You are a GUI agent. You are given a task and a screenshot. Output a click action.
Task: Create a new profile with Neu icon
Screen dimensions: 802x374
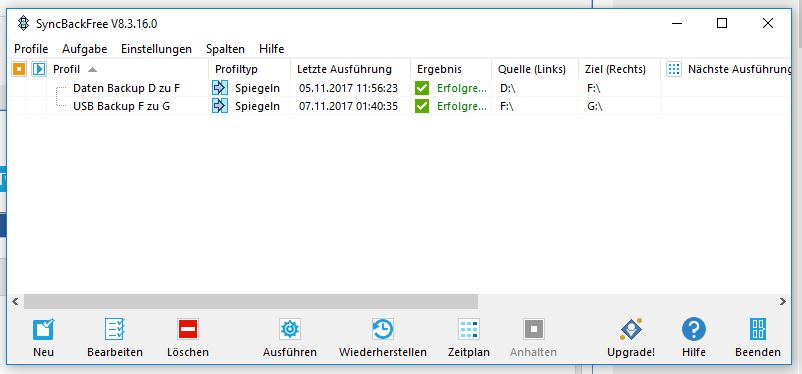(43, 329)
